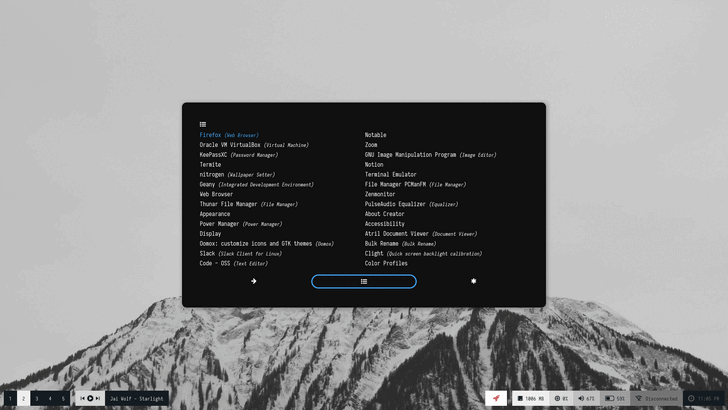The width and height of the screenshot is (728, 410).
Task: Select the highlighted applications list mode button
Action: pyautogui.click(x=364, y=281)
